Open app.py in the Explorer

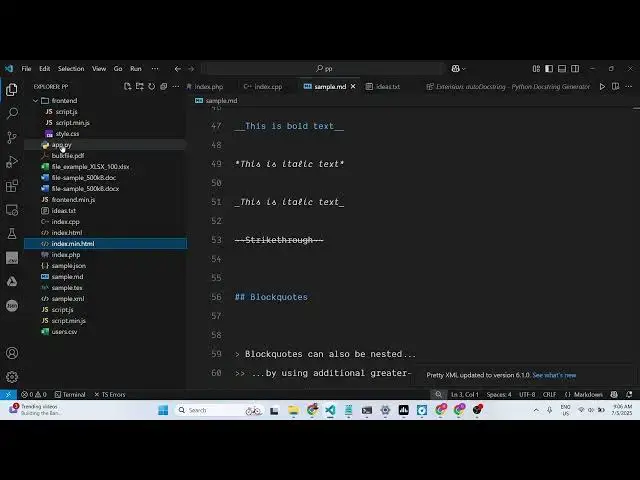point(106,144)
